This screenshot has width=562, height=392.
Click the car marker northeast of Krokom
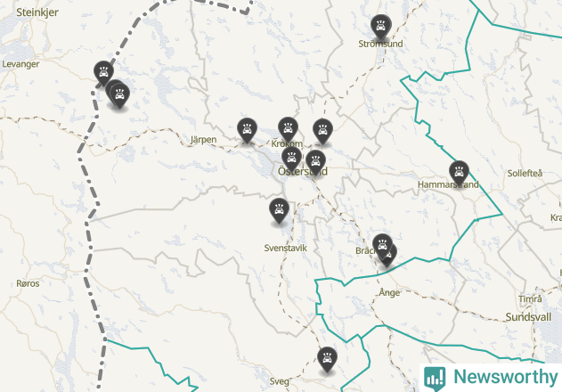(x=322, y=131)
